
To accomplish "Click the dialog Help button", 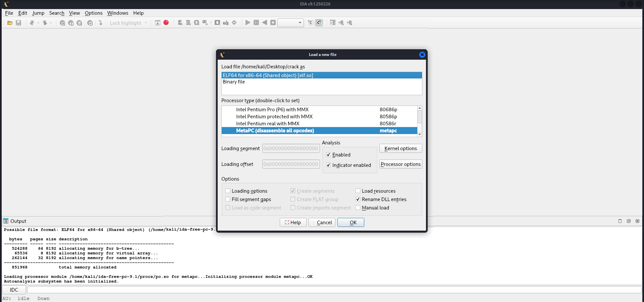I will 293,222.
